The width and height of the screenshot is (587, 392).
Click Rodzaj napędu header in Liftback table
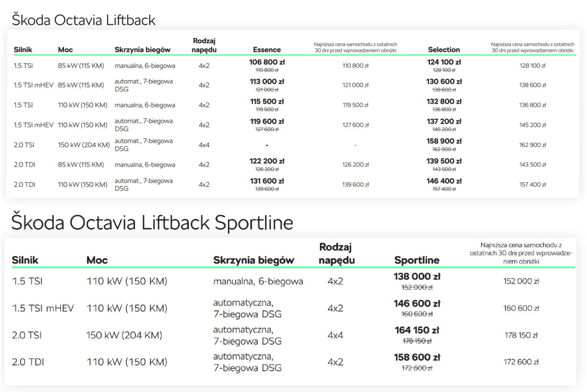(204, 45)
